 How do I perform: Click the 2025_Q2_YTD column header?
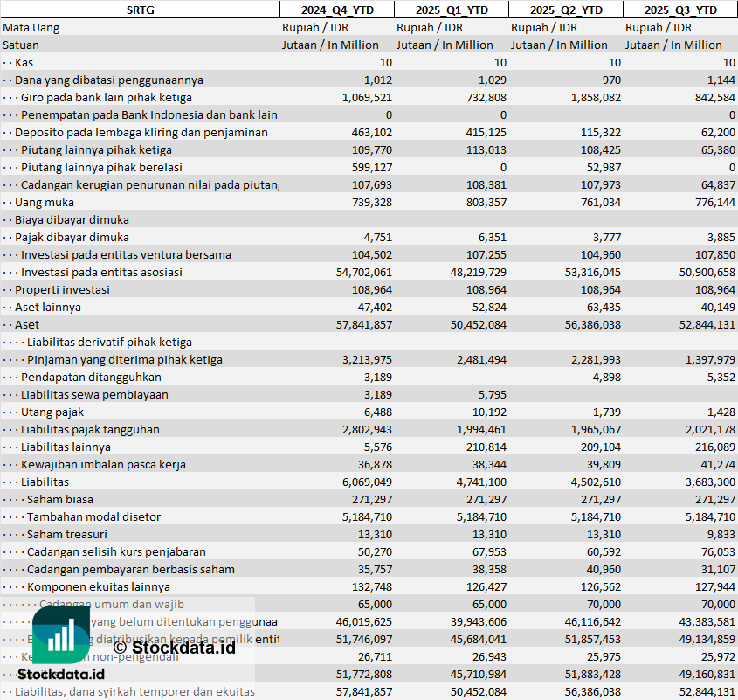click(x=565, y=10)
